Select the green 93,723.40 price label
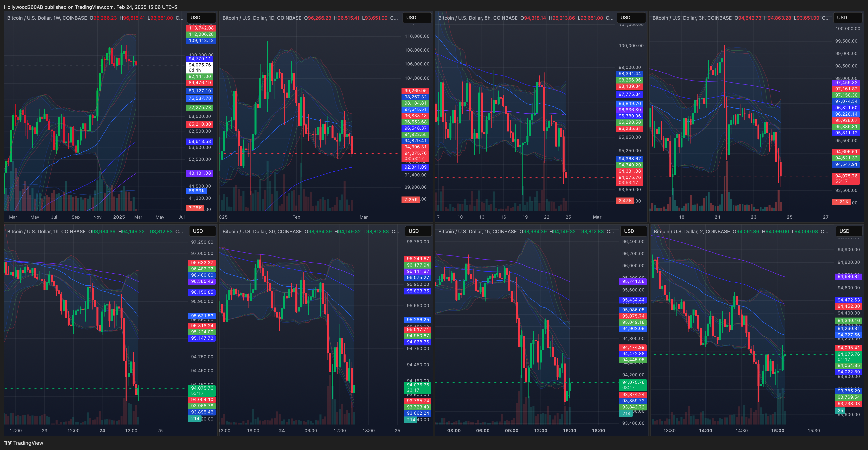 point(418,407)
